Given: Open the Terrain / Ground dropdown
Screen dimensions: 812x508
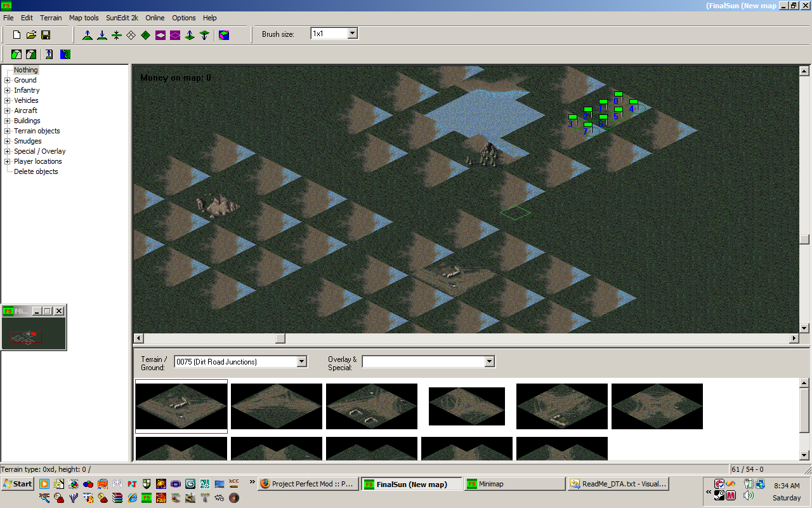Looking at the screenshot, I should 302,362.
